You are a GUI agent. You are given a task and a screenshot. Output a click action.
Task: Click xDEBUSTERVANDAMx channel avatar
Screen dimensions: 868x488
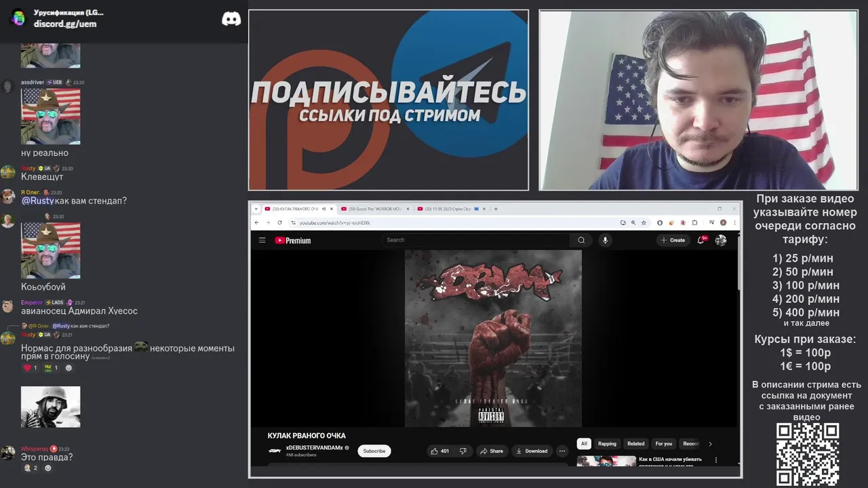coord(275,451)
